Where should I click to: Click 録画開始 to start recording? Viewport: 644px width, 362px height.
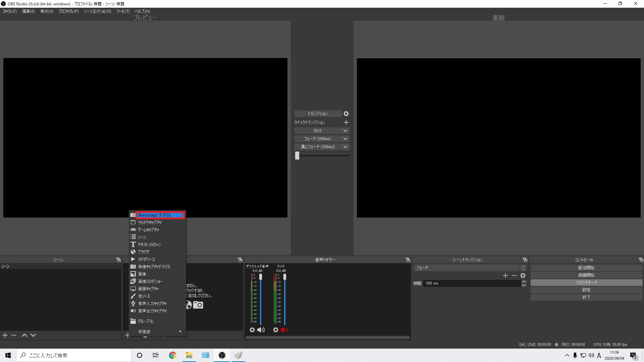pos(586,275)
